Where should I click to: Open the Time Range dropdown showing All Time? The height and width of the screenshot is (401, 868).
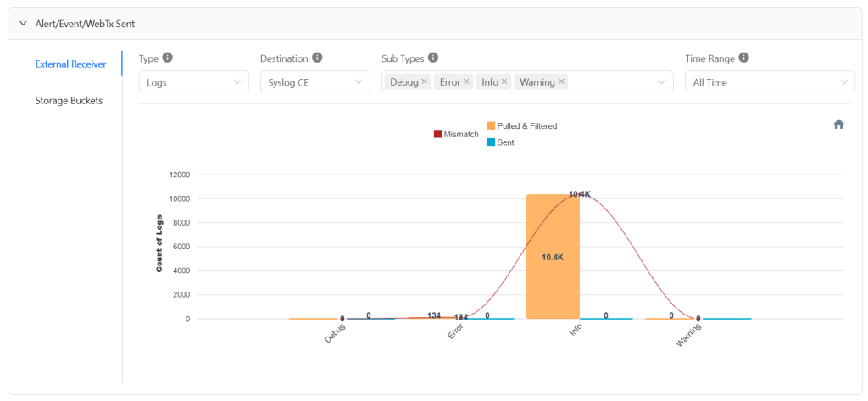[770, 81]
